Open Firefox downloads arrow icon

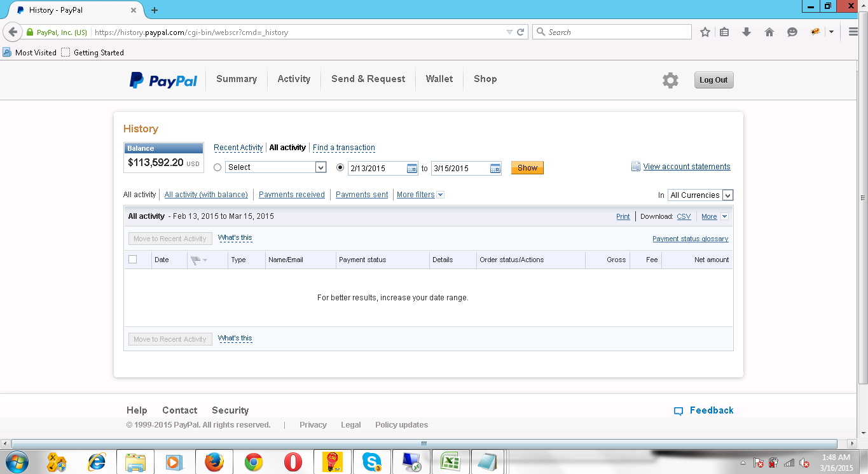747,32
